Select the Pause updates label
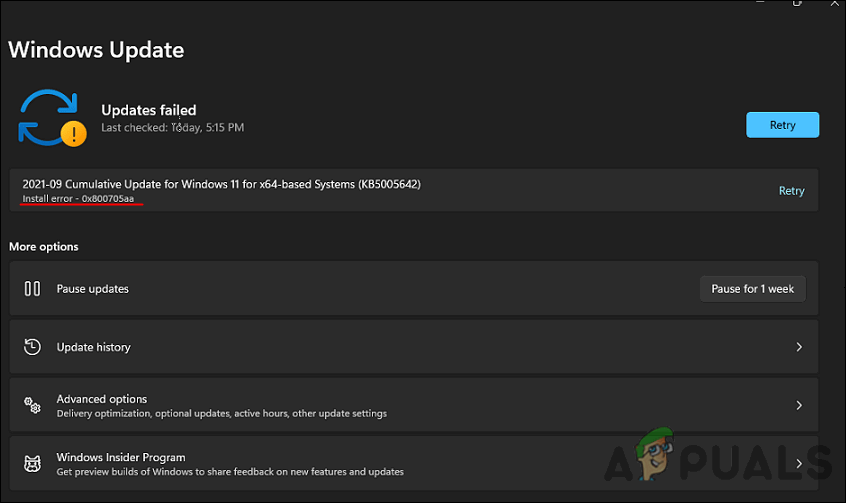Viewport: 846px width, 503px height. point(93,289)
